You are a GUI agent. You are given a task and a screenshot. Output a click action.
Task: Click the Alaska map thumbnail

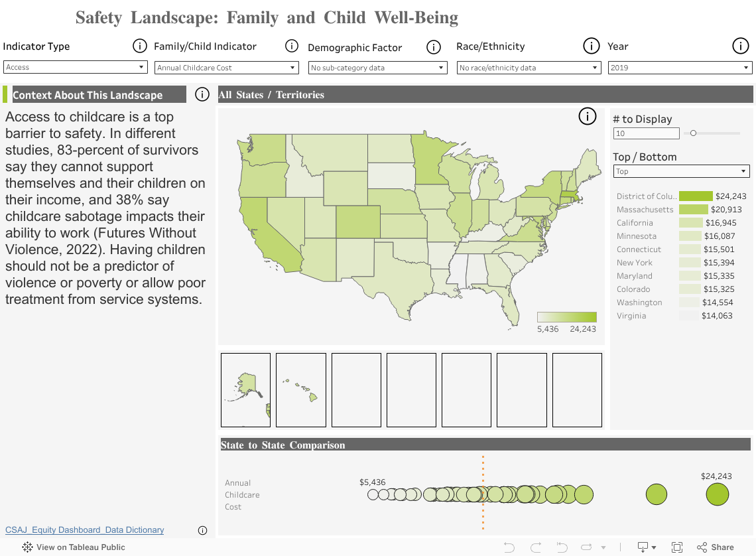(x=245, y=389)
